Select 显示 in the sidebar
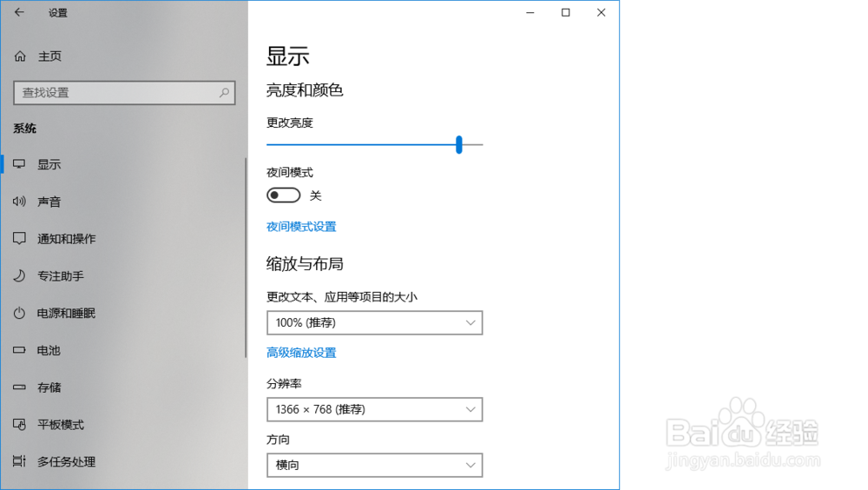 click(x=49, y=164)
